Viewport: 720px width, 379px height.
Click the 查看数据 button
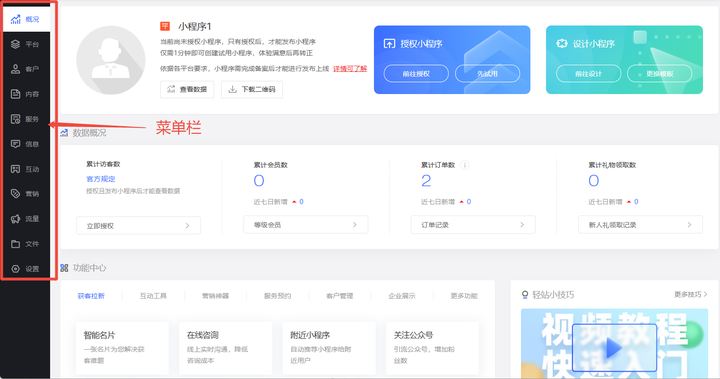coord(187,89)
